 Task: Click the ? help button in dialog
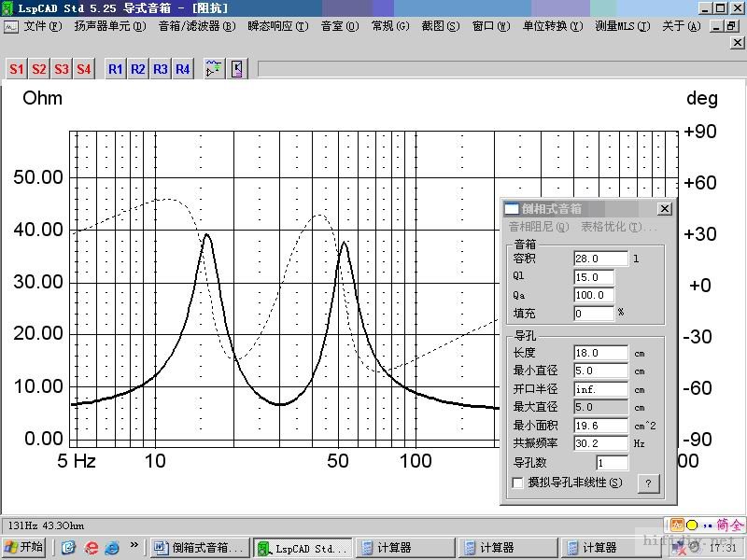[648, 483]
